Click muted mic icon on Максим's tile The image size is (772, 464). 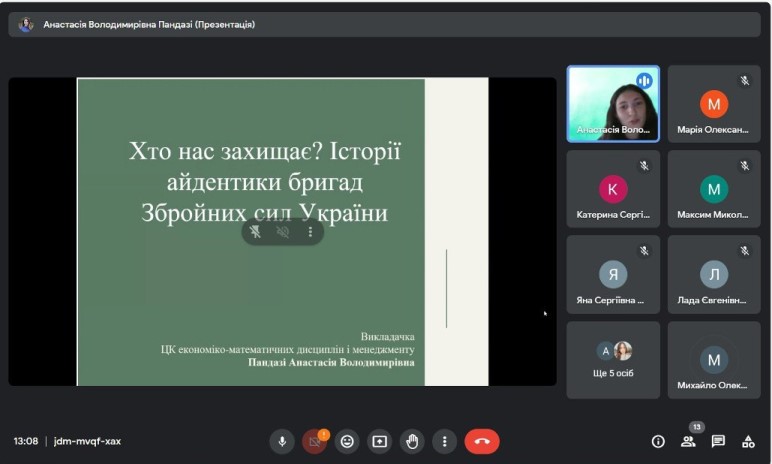coord(744,166)
